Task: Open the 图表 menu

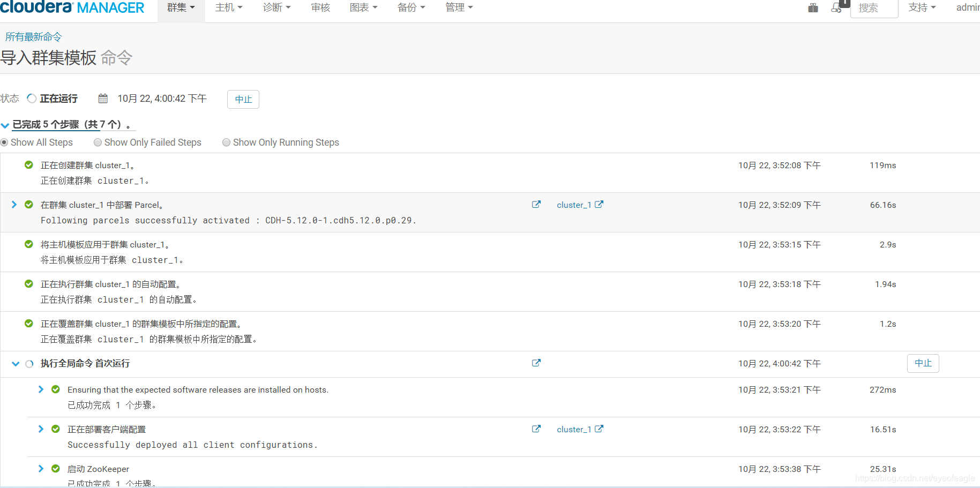Action: 363,7
